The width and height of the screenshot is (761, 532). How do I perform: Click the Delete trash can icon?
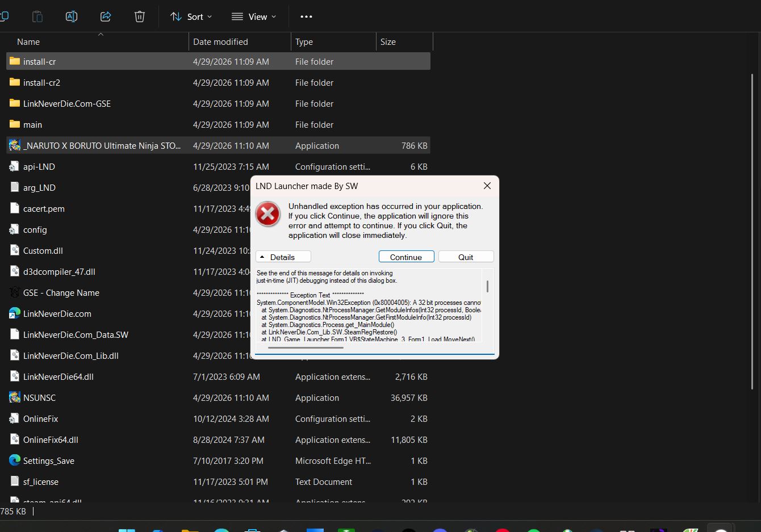140,16
